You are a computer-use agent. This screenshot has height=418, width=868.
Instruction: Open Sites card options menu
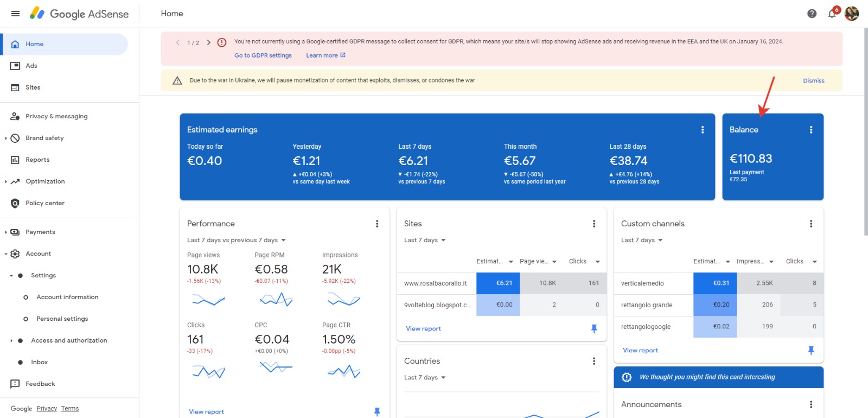coord(594,224)
